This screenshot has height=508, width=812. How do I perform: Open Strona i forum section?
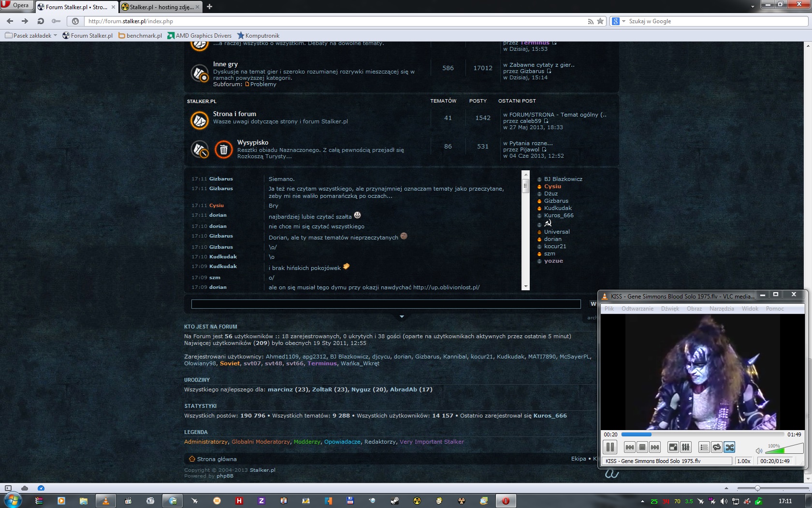coord(234,114)
